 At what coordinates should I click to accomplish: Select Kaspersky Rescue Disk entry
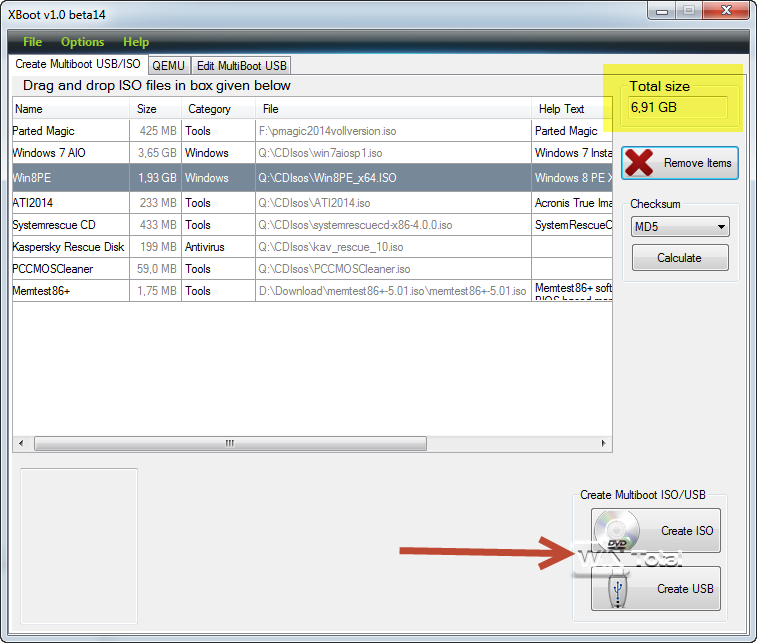[x=312, y=247]
